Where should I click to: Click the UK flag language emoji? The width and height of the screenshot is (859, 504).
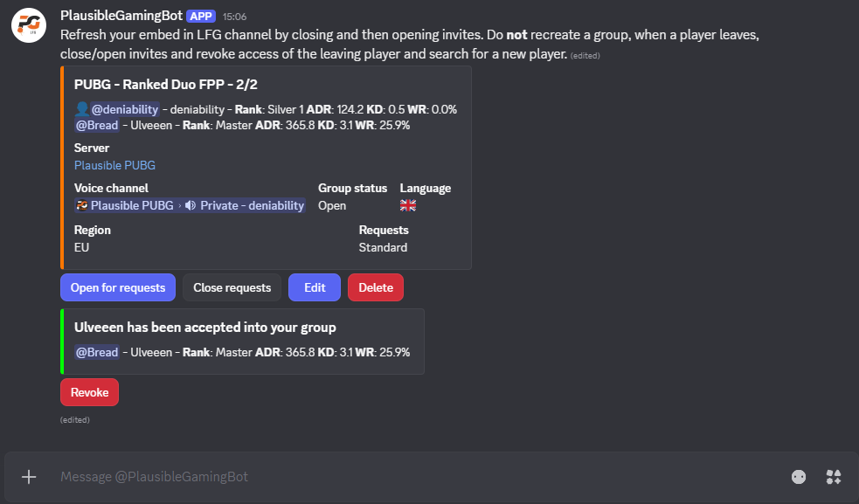tap(407, 205)
